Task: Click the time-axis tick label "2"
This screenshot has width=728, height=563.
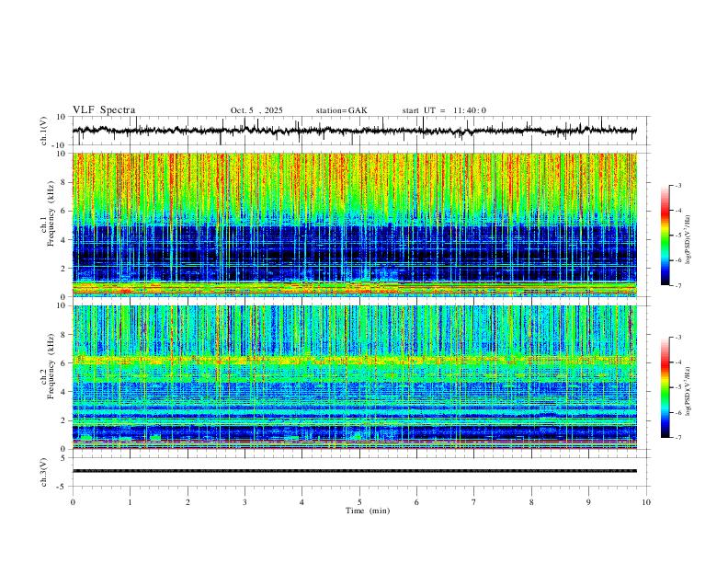Action: point(188,502)
